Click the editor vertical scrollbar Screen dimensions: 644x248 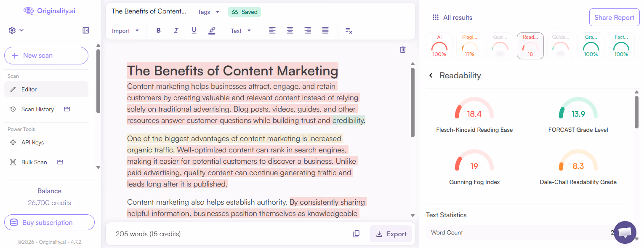click(x=412, y=103)
